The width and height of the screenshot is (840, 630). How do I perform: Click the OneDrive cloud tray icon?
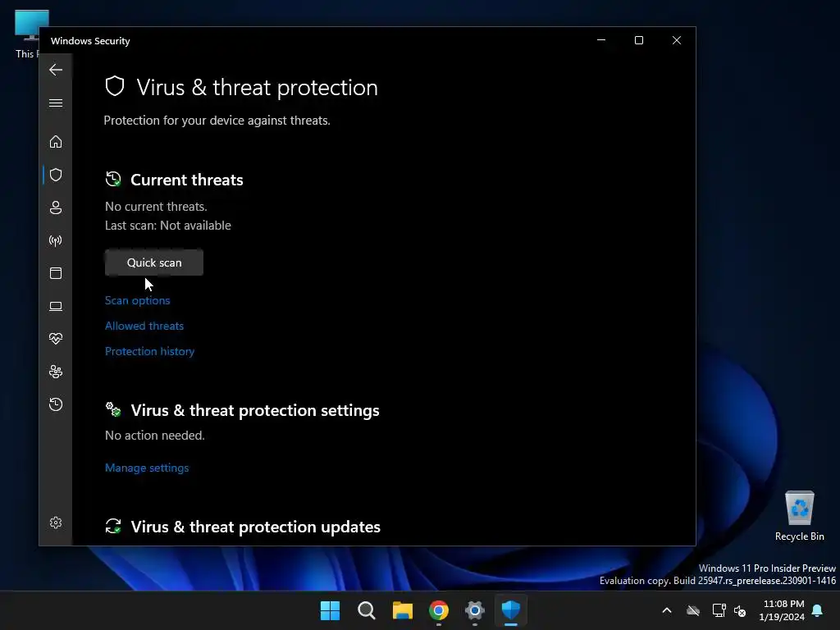pos(693,610)
